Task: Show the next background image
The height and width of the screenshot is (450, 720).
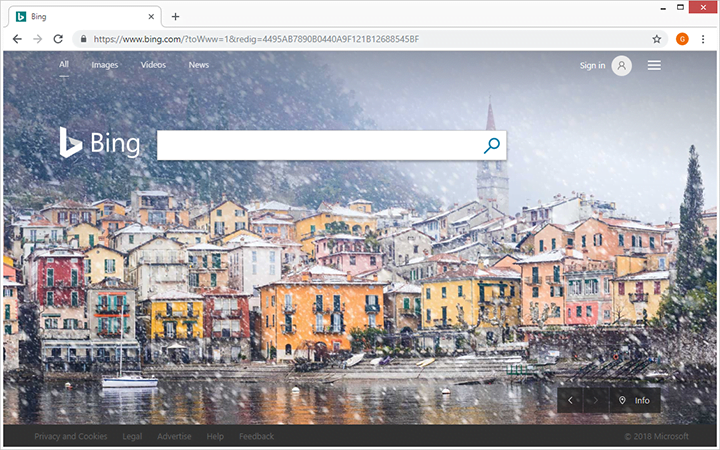Action: pyautogui.click(x=596, y=400)
